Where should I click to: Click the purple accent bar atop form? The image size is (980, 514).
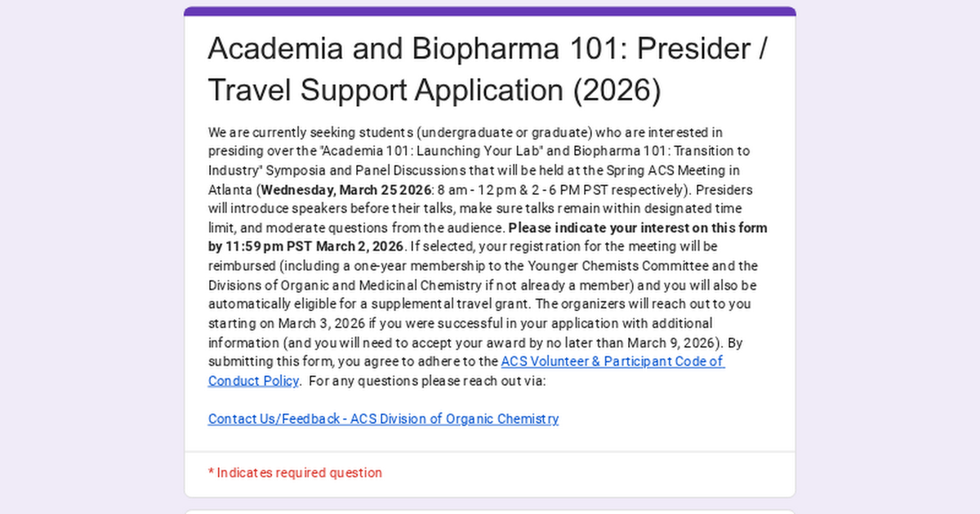tap(490, 11)
